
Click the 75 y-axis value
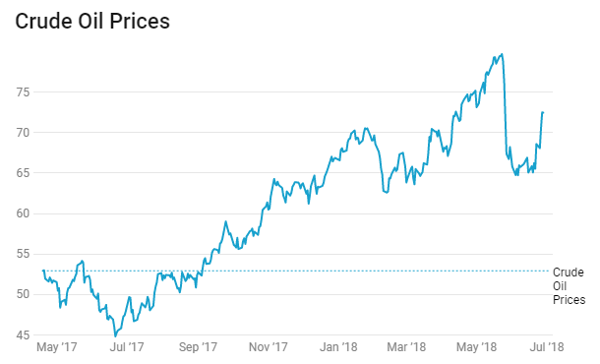pos(23,92)
